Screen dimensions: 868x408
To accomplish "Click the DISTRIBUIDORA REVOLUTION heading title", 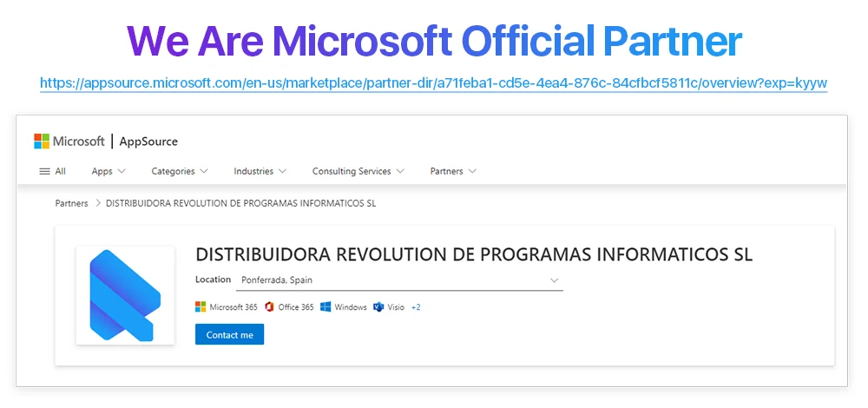I will tap(474, 254).
